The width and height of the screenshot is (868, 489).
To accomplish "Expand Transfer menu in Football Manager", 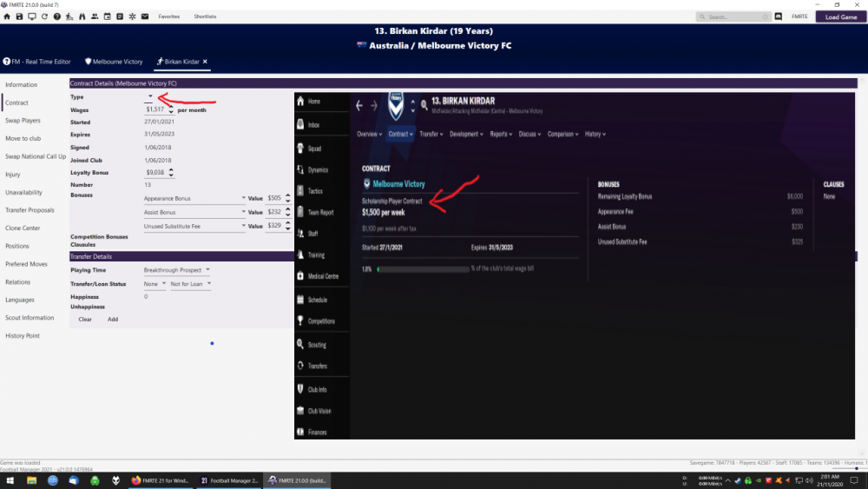I will [431, 134].
